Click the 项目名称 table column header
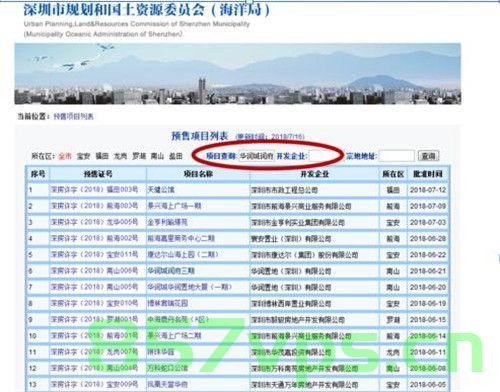Viewport: 500px width, 392px height. click(198, 174)
